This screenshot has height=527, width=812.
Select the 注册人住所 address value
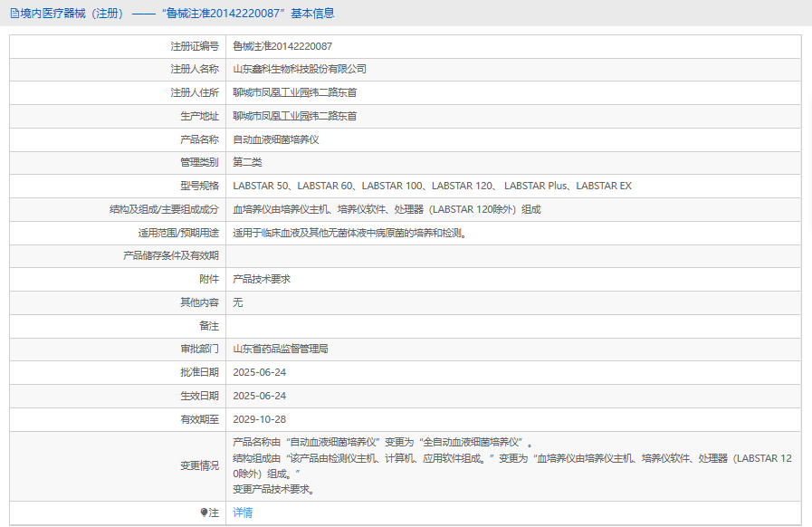pos(295,92)
